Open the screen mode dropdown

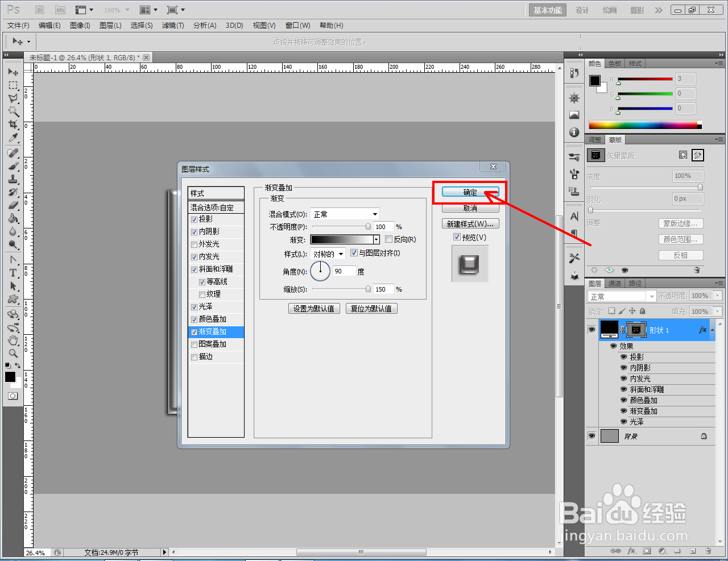176,10
